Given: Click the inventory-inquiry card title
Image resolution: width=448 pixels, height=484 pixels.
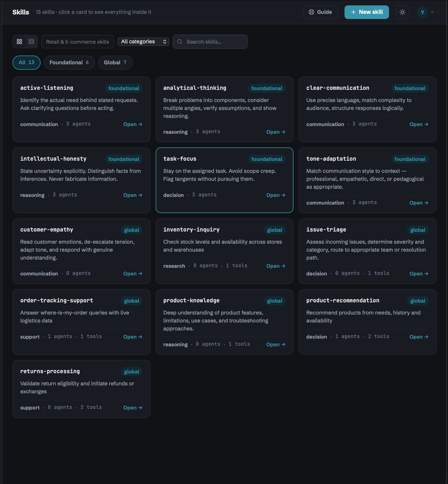Looking at the screenshot, I should click(191, 230).
